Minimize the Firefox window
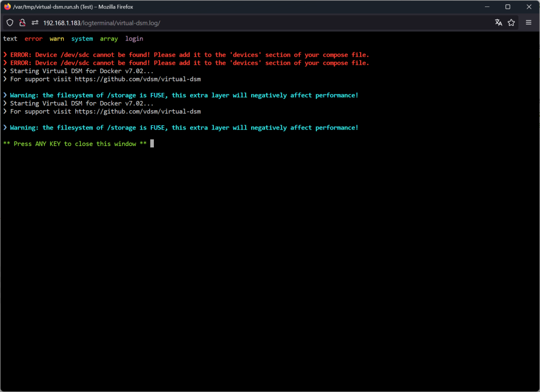Screen dimensions: 540x392 point(487,6)
